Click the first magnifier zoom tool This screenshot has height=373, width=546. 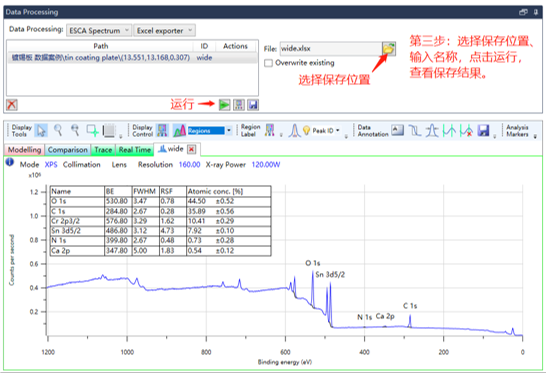tap(58, 131)
